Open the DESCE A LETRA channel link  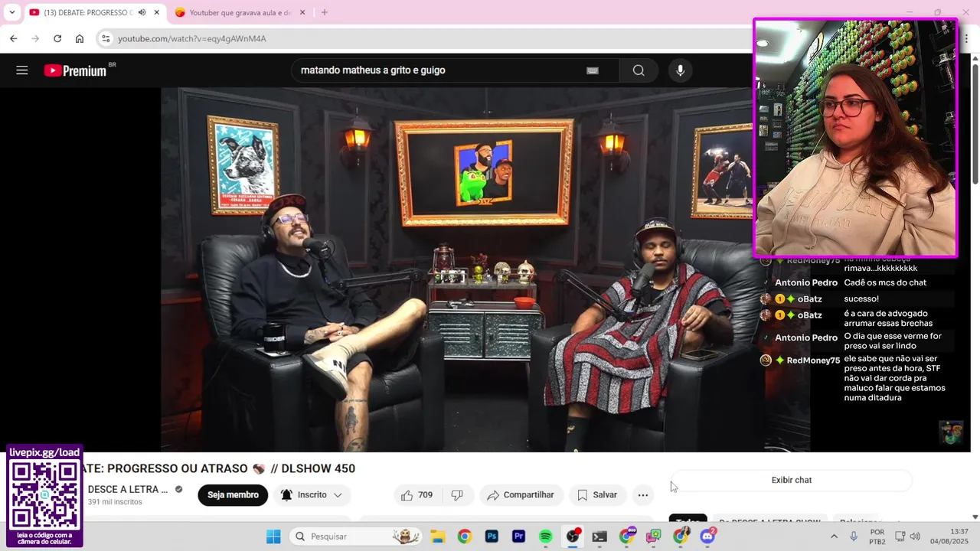pos(127,489)
